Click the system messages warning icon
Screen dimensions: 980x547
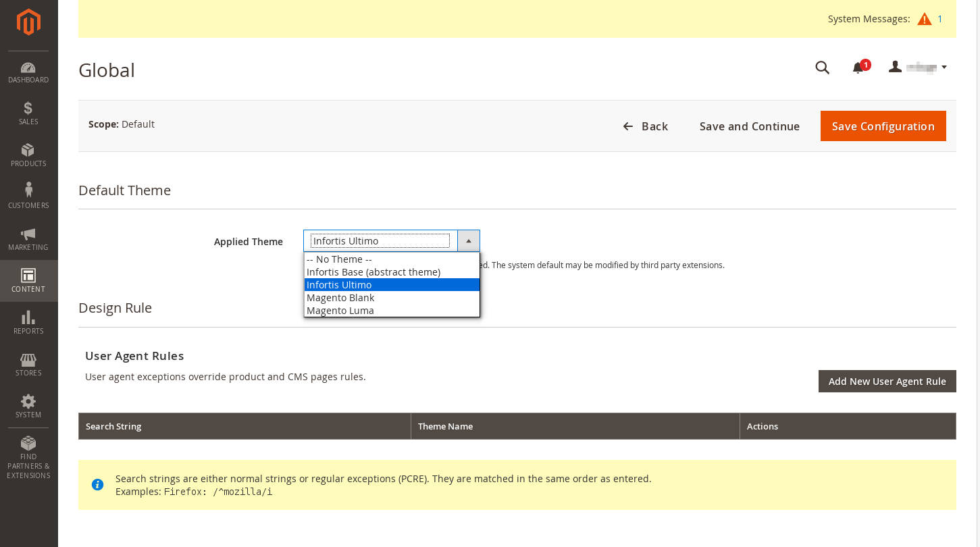click(x=924, y=19)
